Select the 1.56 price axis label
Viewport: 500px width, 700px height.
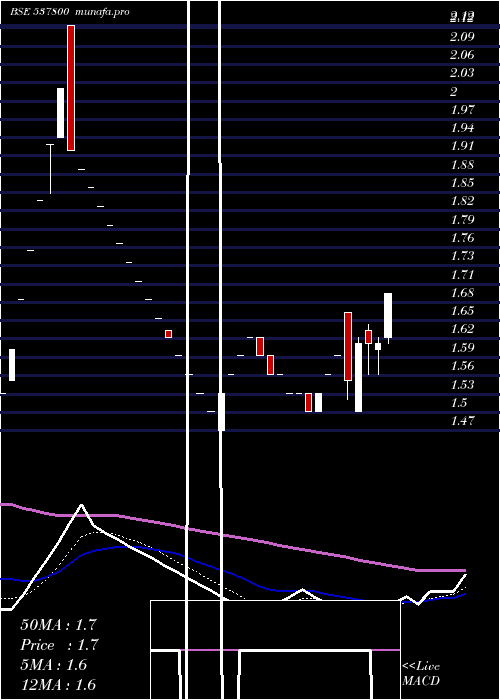(462, 366)
